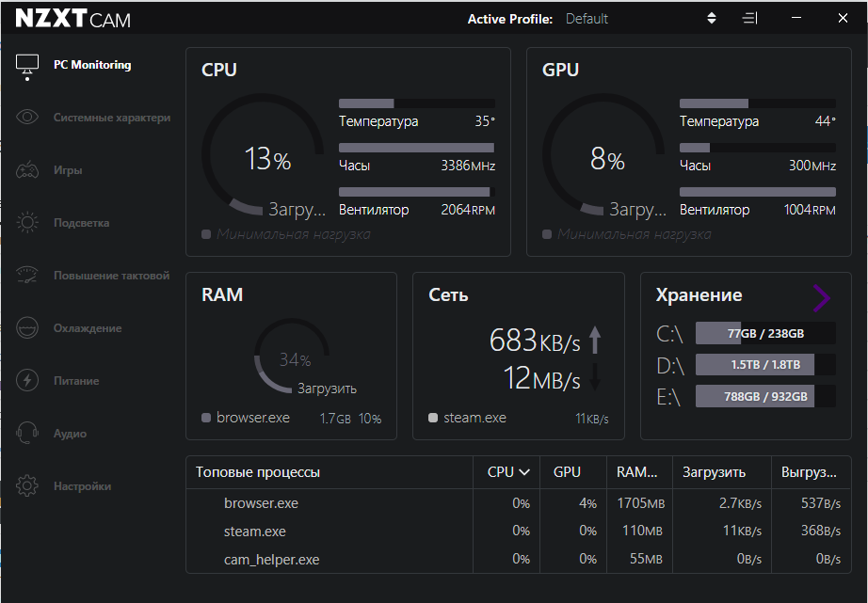The image size is (868, 603).
Task: Click the GPU temperature bar
Action: coord(757,103)
